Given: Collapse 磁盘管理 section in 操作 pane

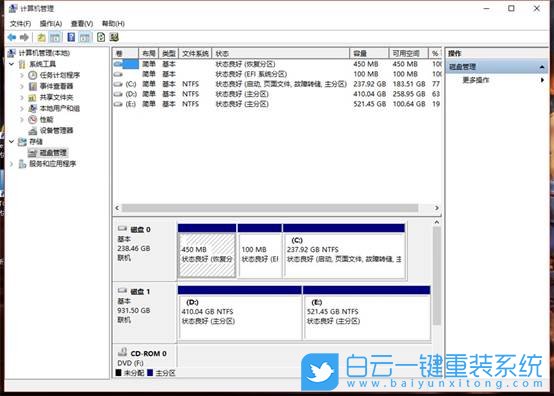Looking at the screenshot, I should click(x=542, y=67).
